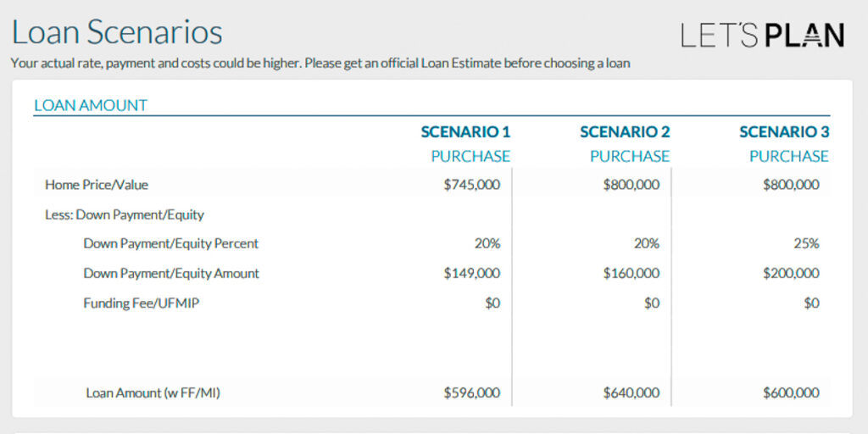Click the LOAN AMOUNT section heading
Screen dimensions: 868x434
91,106
